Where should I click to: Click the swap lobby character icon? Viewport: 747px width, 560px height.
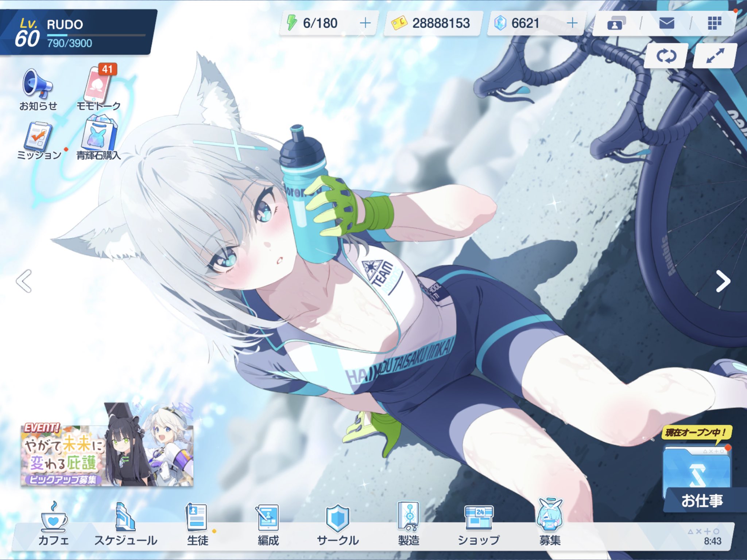tap(666, 56)
